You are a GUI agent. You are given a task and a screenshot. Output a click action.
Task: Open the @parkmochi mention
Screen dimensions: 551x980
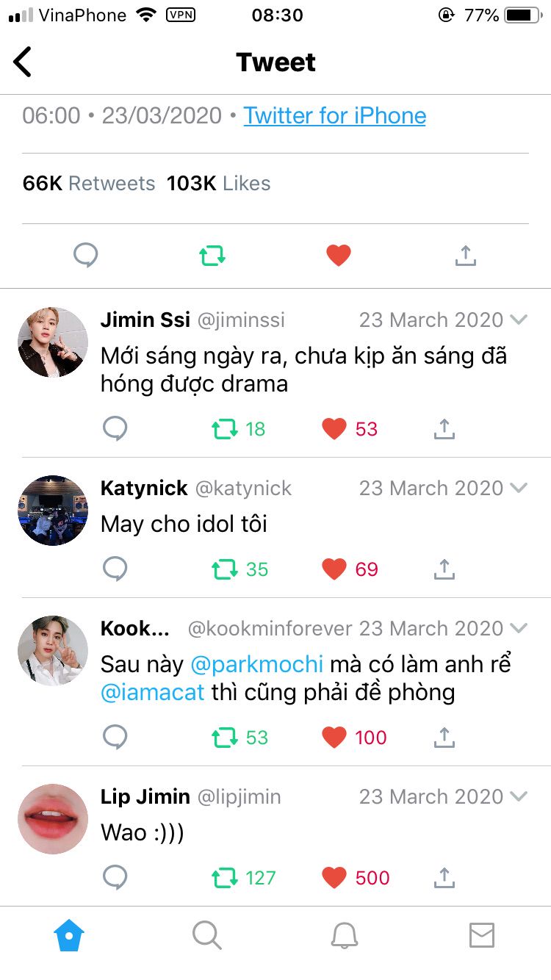pyautogui.click(x=257, y=664)
